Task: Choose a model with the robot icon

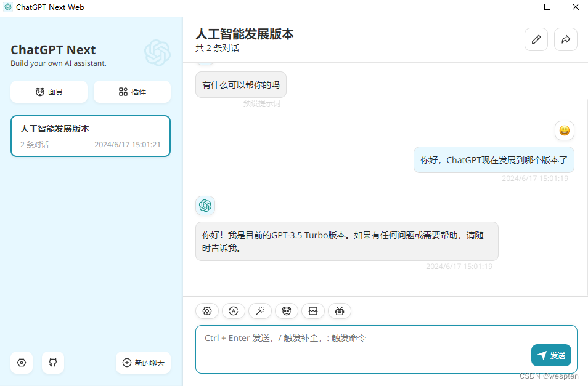Action: pyautogui.click(x=340, y=311)
